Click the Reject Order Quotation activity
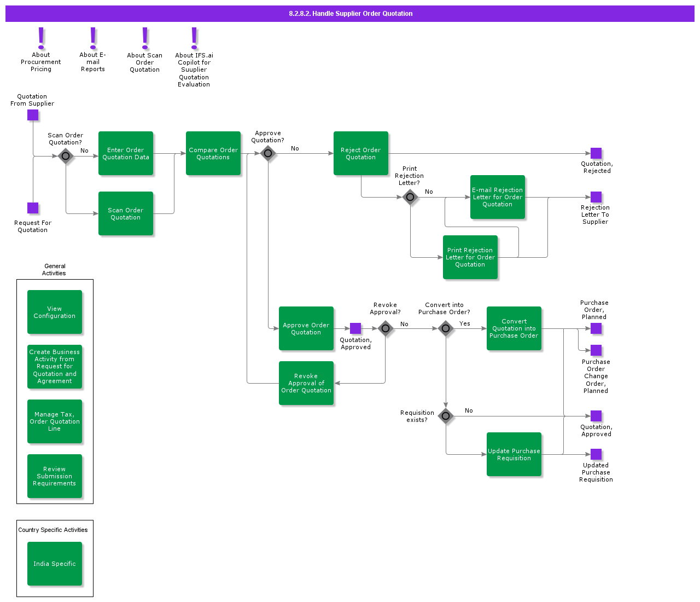The width and height of the screenshot is (700, 602). [x=361, y=153]
